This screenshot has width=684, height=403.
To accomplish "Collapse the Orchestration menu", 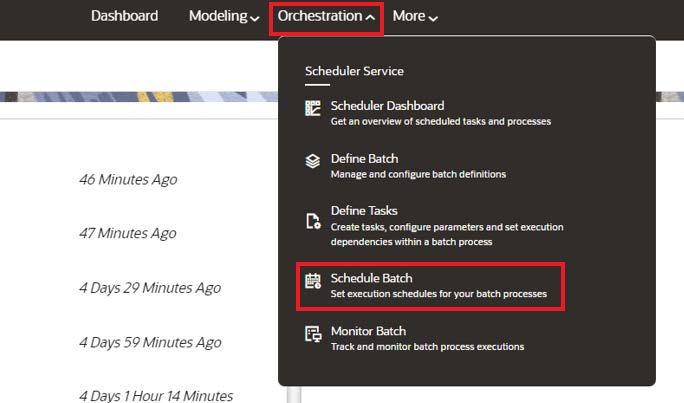I will click(x=326, y=16).
